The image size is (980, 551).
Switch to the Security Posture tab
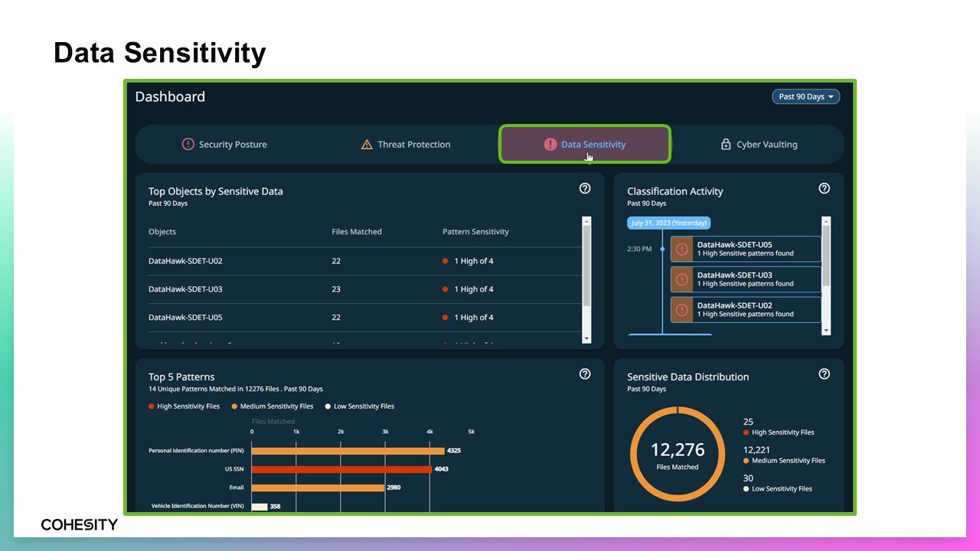click(224, 144)
